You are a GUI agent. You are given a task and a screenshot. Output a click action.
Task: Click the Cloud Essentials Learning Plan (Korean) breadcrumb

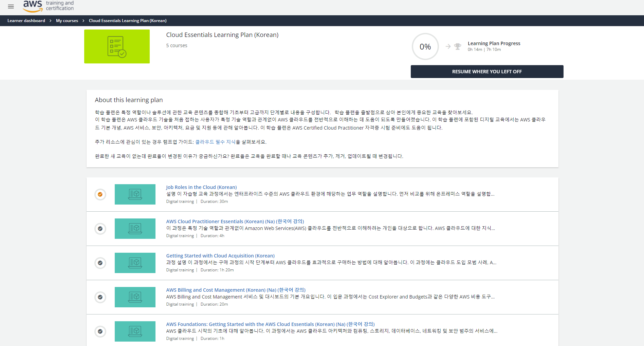click(x=128, y=21)
